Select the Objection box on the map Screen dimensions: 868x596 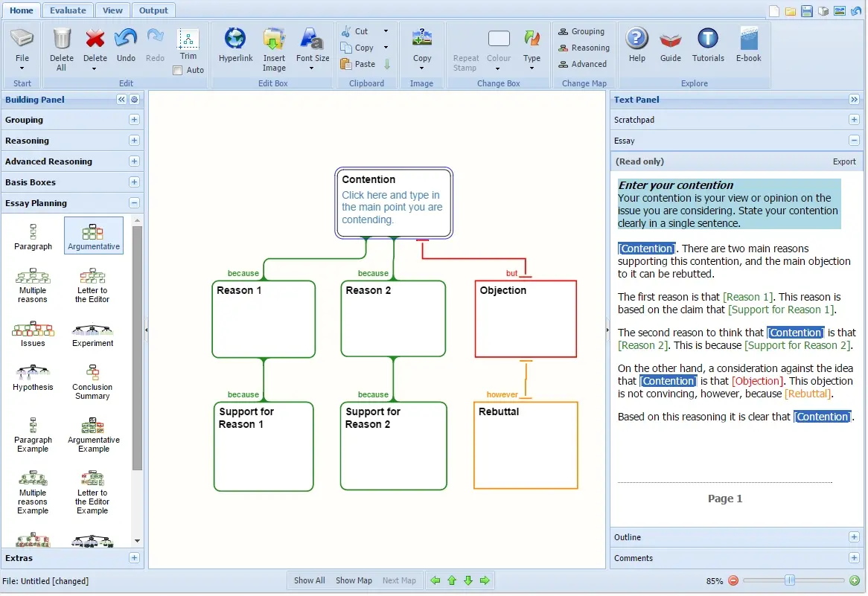[526, 319]
